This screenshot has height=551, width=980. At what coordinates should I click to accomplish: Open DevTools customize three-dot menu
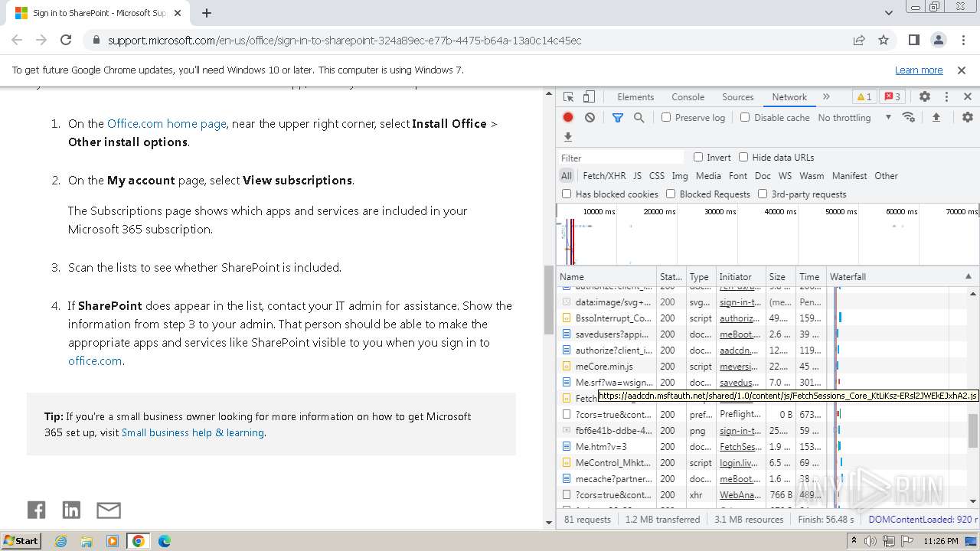click(946, 97)
